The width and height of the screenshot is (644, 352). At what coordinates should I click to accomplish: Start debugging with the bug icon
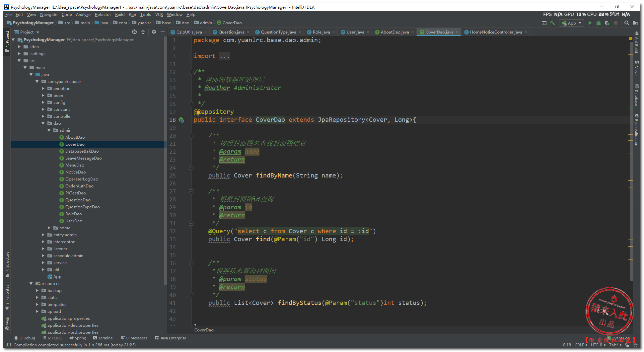coord(598,23)
